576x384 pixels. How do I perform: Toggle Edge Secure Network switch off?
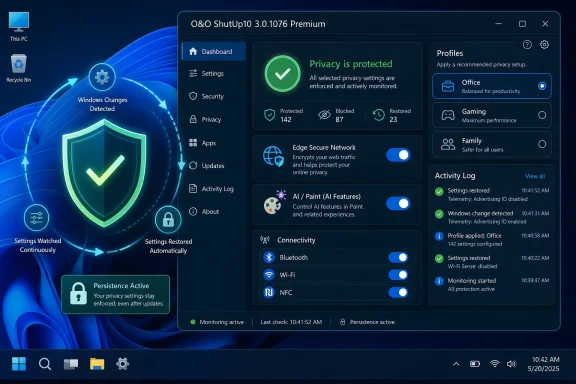pos(398,155)
